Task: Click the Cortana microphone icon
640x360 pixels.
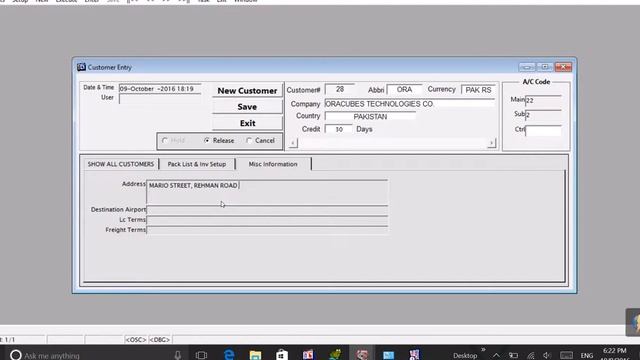Action: click(x=178, y=355)
